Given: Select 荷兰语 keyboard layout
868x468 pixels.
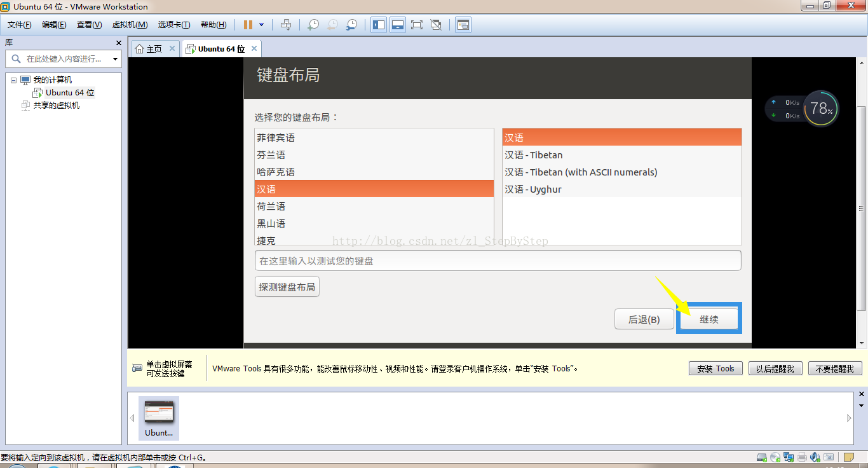Looking at the screenshot, I should click(374, 206).
